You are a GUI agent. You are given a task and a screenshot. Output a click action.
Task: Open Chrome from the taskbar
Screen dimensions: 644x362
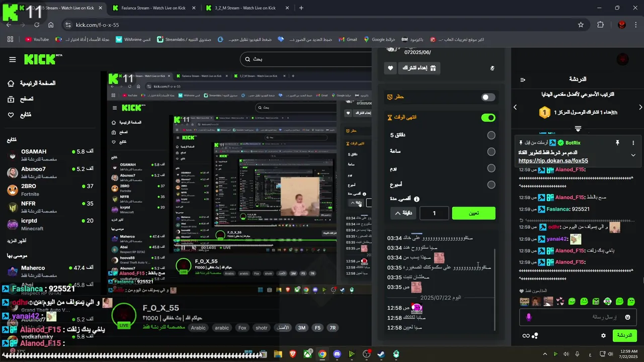322,354
